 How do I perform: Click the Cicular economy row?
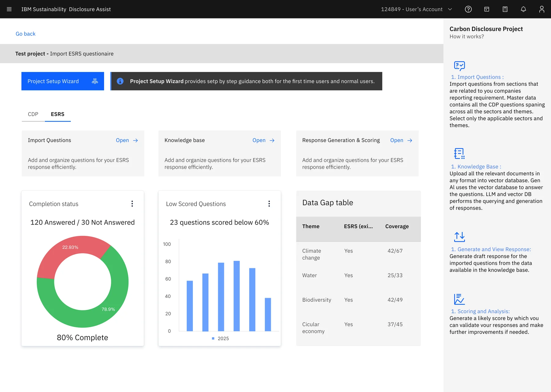358,328
